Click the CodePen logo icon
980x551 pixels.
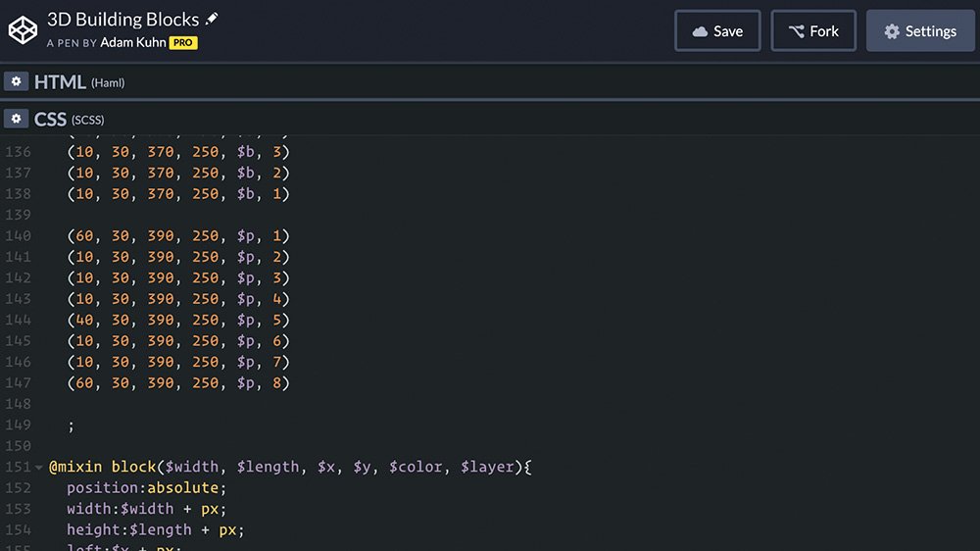tap(24, 30)
